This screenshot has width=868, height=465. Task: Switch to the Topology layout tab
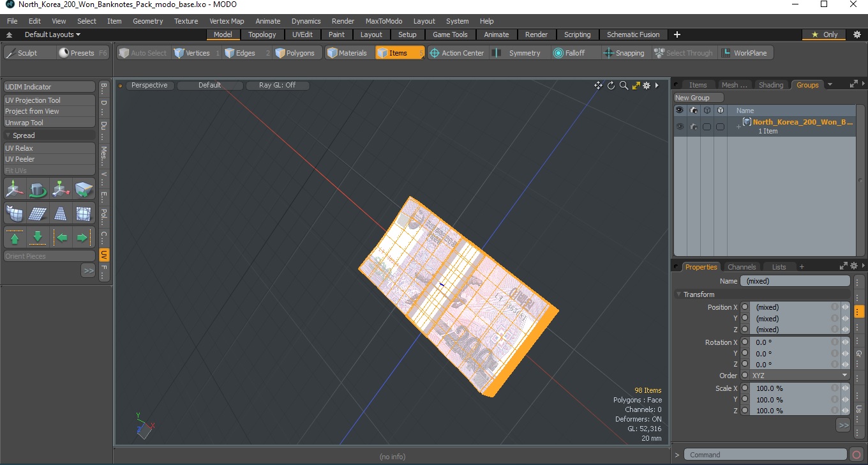tap(262, 34)
